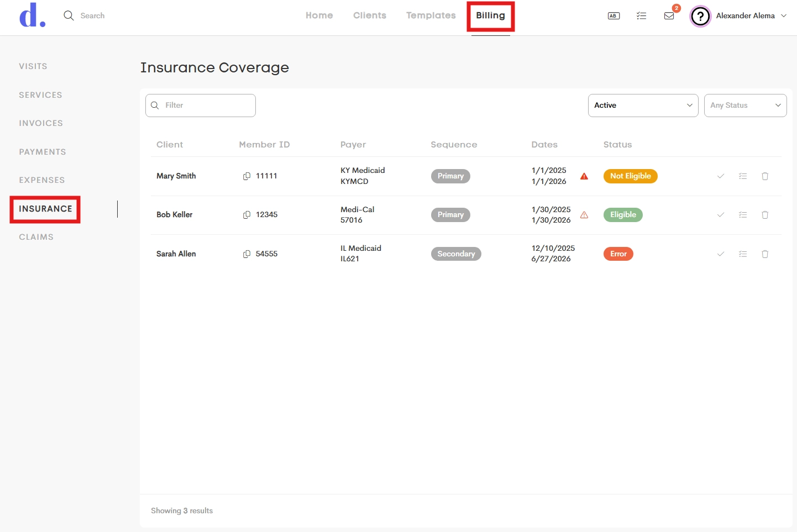Click red warning triangle in Mary Smith row
Screen dimensions: 797x532
click(584, 176)
